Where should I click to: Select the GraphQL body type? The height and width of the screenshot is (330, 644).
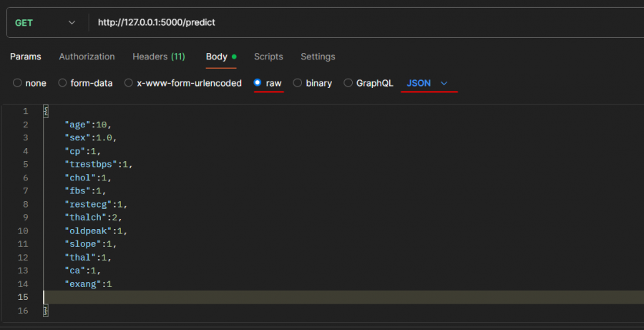(348, 83)
